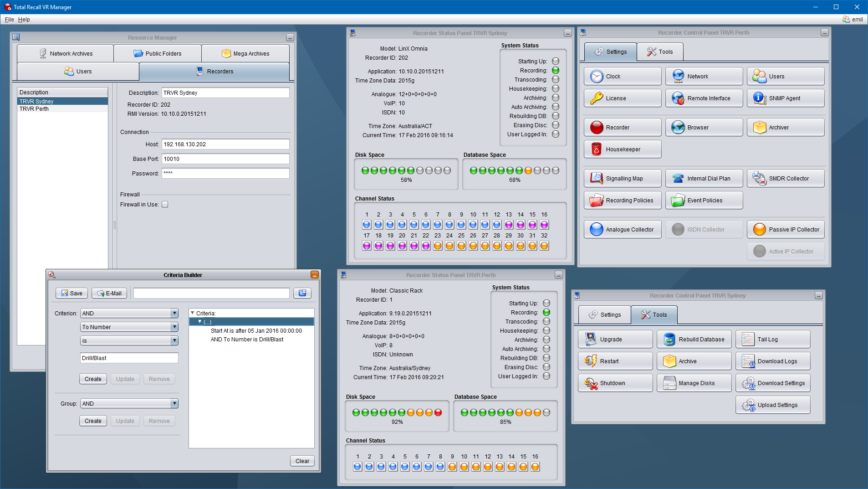Collapse the (...) criteria group node
The height and width of the screenshot is (489, 868).
200,322
